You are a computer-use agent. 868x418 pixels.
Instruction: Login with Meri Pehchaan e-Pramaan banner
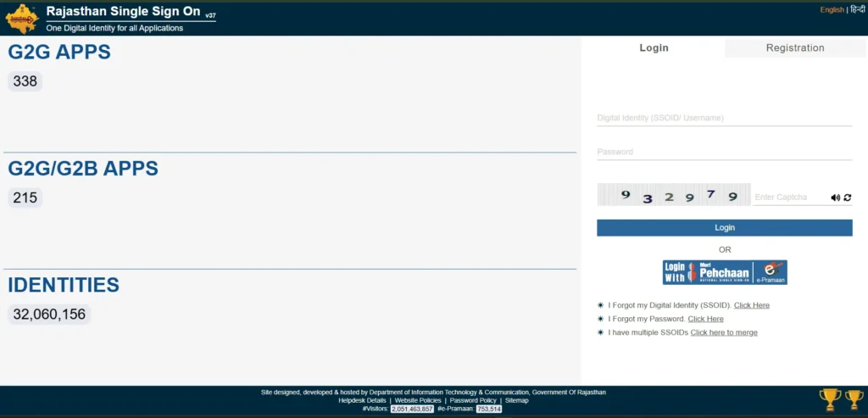tap(725, 272)
